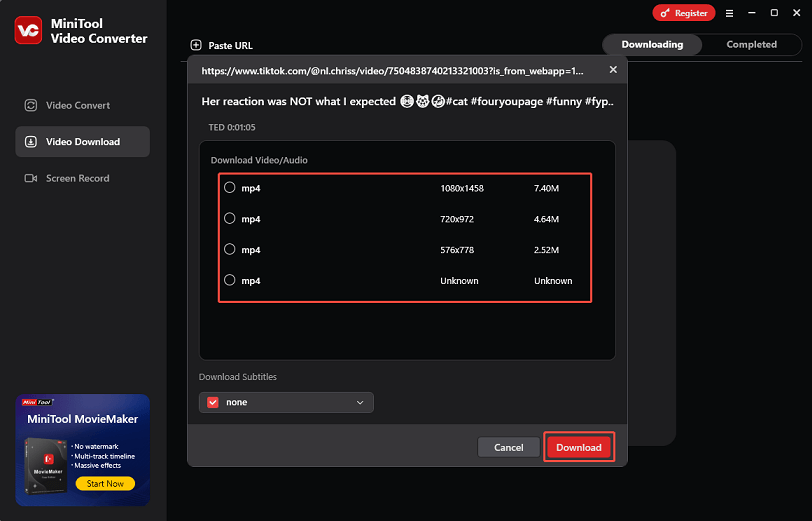The height and width of the screenshot is (521, 812).
Task: Select the 720x972 mp4 radio button
Action: pos(229,219)
